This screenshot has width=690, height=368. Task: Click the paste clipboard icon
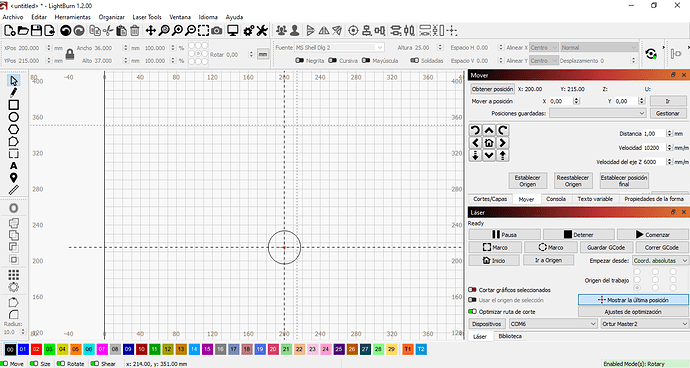point(121,30)
